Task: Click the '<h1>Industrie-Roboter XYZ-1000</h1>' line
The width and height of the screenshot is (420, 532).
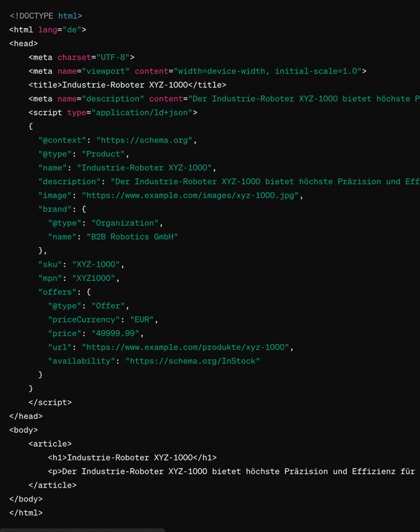Action: click(x=132, y=458)
